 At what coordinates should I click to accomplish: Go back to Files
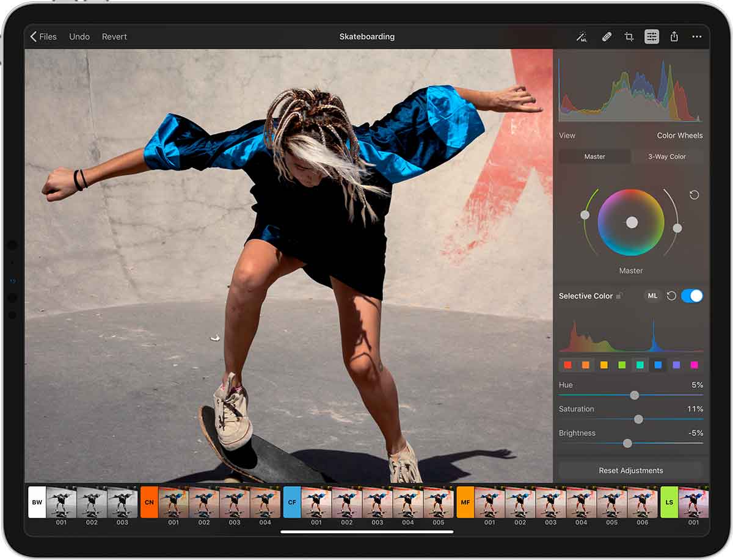click(x=43, y=37)
